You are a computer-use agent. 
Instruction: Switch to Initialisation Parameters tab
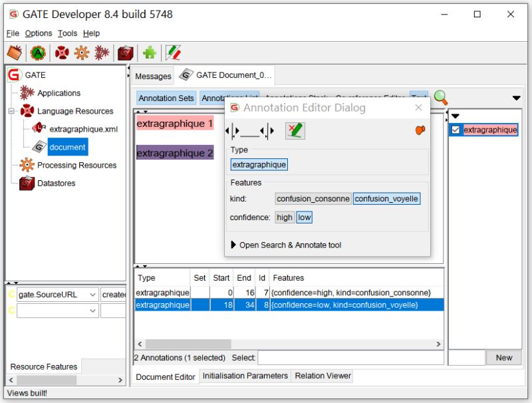[x=245, y=376]
